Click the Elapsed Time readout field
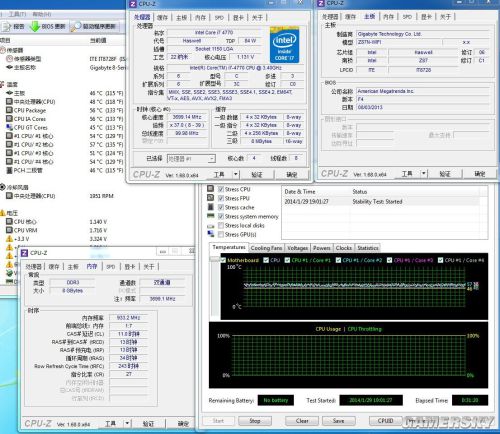Image resolution: width=500 pixels, height=434 pixels. [x=470, y=400]
